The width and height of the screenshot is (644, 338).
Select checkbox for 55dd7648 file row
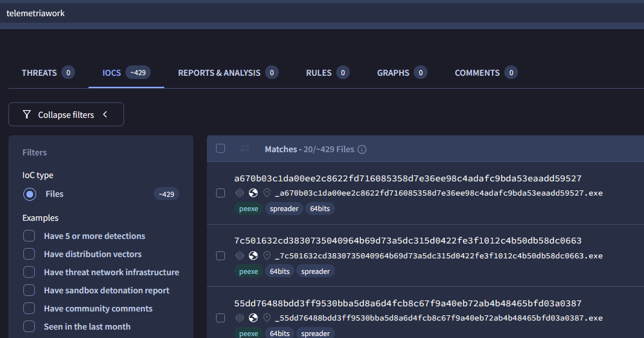pos(220,318)
